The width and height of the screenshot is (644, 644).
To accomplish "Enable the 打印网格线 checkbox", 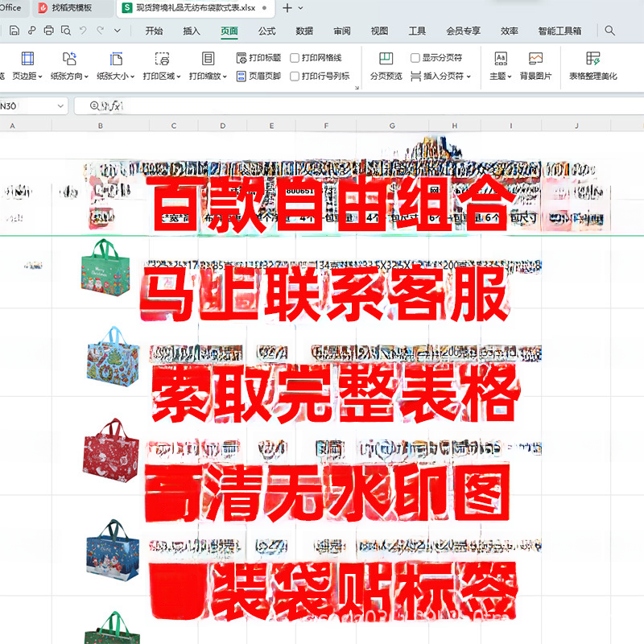I will coord(295,58).
